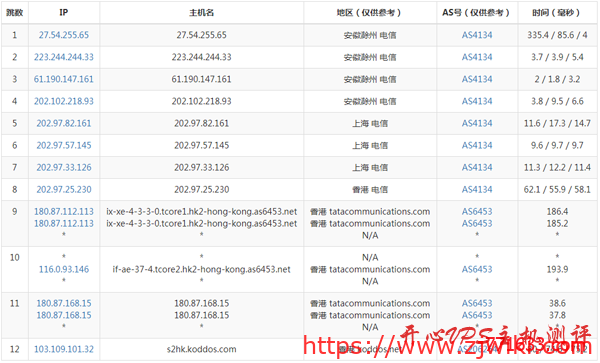Open the 202.97.25.230 IP link

[64, 190]
